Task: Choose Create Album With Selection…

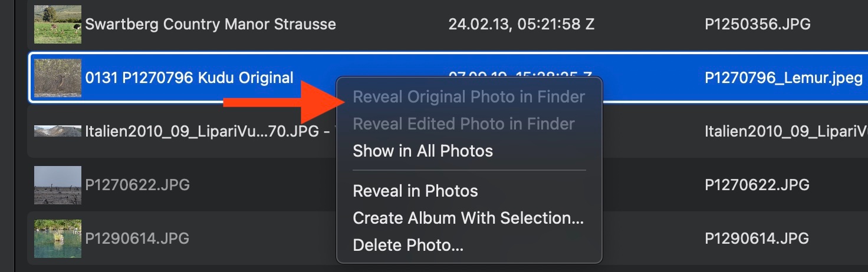Action: (468, 218)
